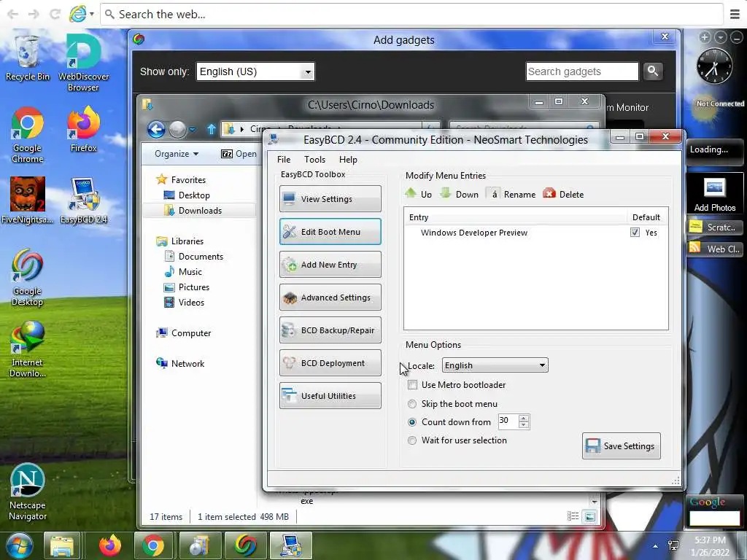Select Libraries in explorer navigation pane

(x=187, y=241)
